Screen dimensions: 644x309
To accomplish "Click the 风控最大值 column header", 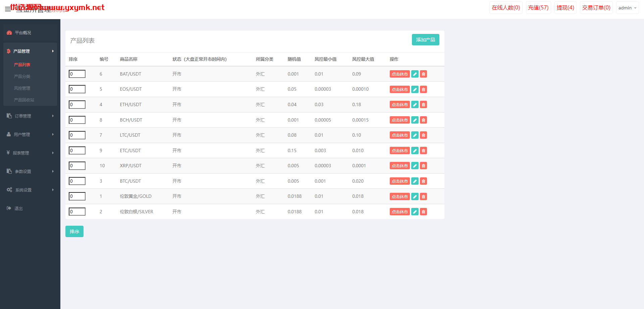I will [363, 59].
